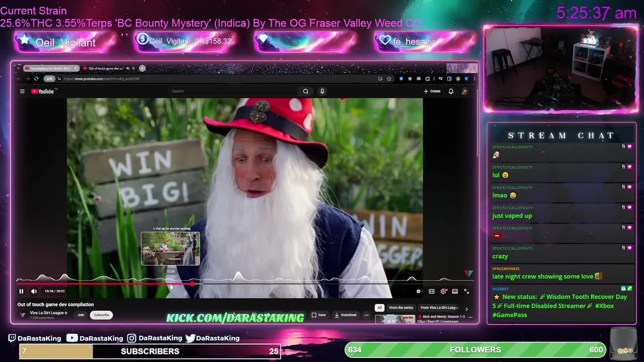Image resolution: width=644 pixels, height=362 pixels.
Task: Mute the video with the speaker icon
Action: (34, 291)
